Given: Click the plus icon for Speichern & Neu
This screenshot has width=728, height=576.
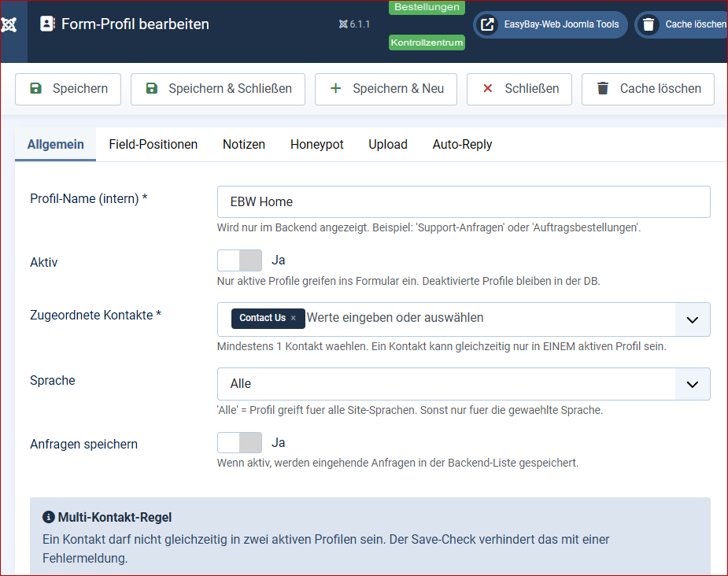Looking at the screenshot, I should coord(335,88).
